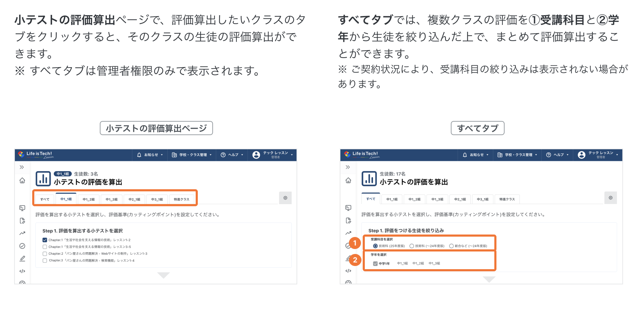The height and width of the screenshot is (324, 644).
Task: Click trend line chart icon in left screenshot sidebar
Action: tap(22, 233)
